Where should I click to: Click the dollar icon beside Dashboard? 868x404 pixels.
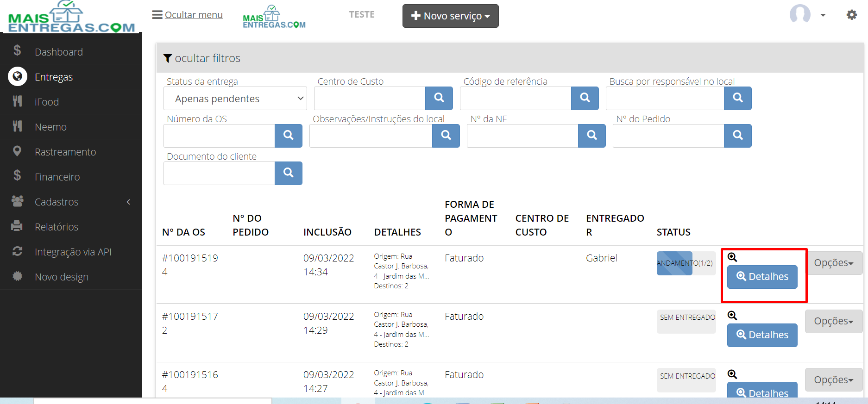click(17, 50)
